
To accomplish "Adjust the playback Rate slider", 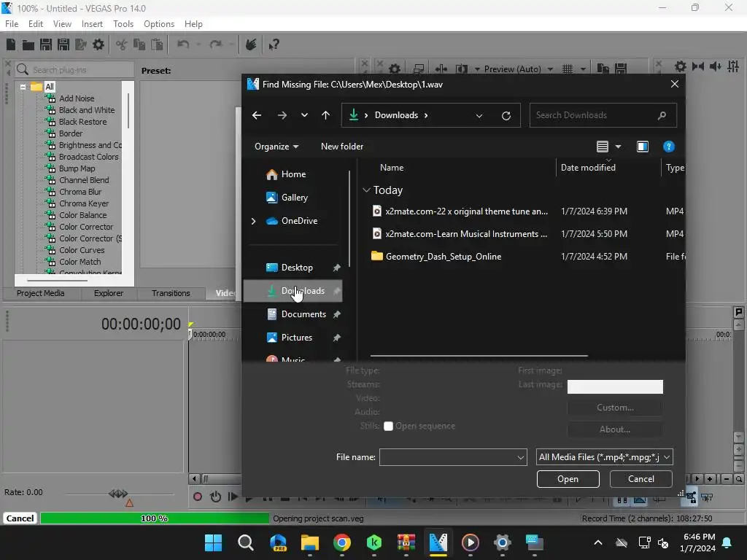I will coord(118,494).
